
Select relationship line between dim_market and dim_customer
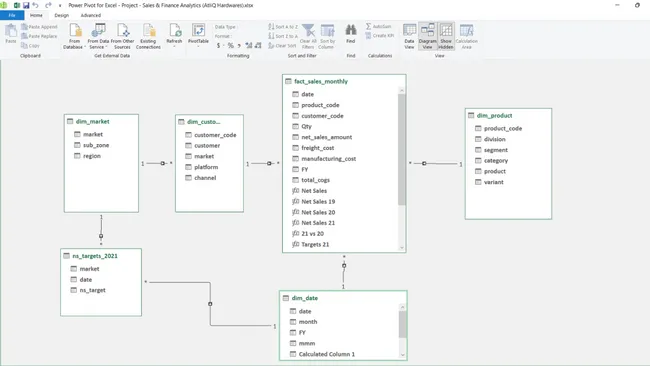pyautogui.click(x=157, y=163)
